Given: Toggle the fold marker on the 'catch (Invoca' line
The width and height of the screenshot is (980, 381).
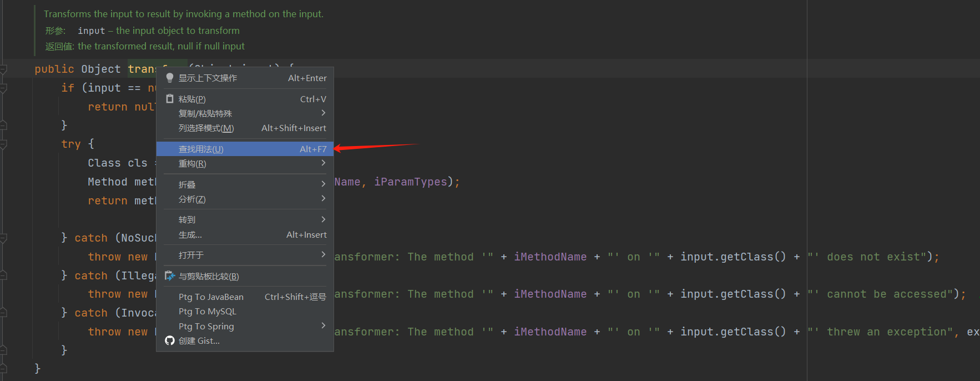Looking at the screenshot, I should click(3, 313).
